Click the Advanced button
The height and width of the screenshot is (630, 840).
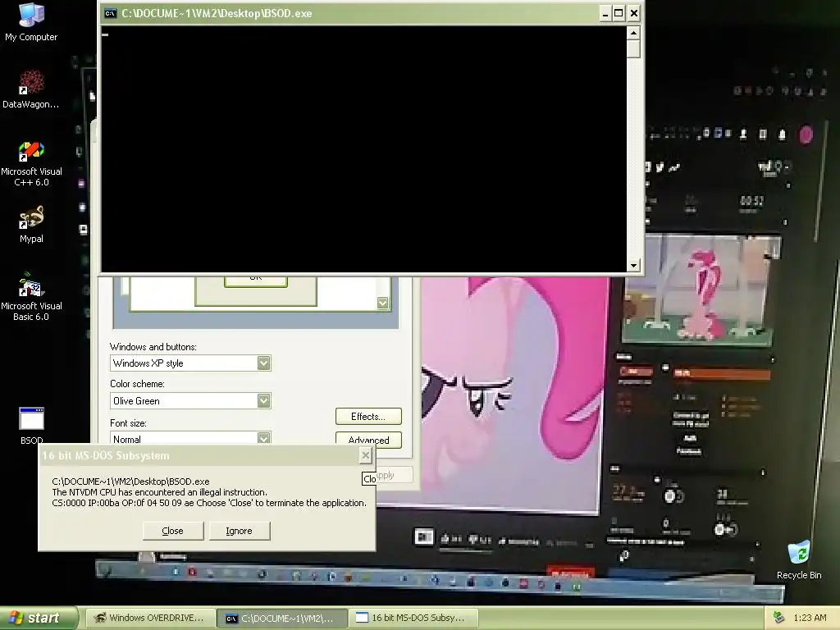point(368,440)
